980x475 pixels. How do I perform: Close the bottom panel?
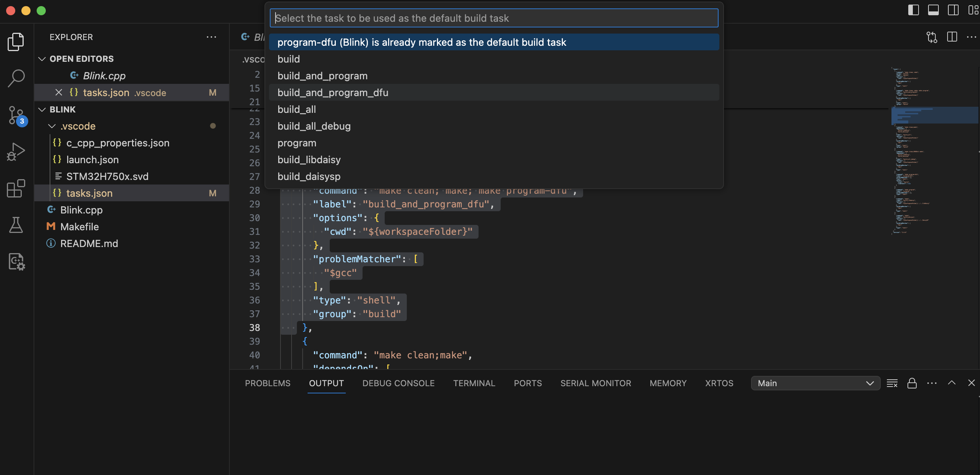coord(972,383)
